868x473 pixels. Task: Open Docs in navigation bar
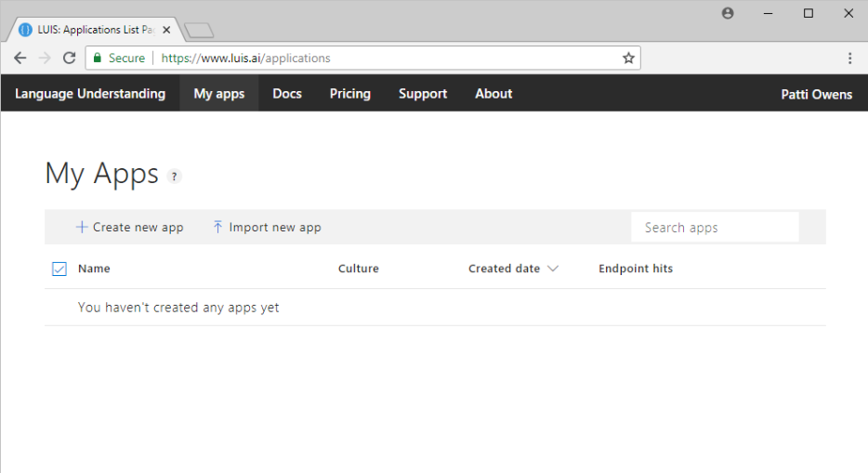coord(287,94)
